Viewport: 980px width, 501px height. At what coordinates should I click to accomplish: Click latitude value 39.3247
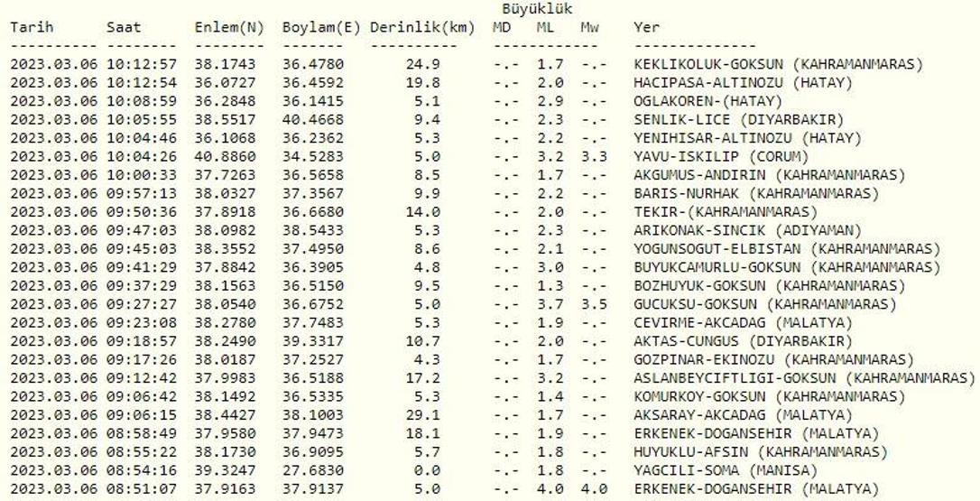225,470
